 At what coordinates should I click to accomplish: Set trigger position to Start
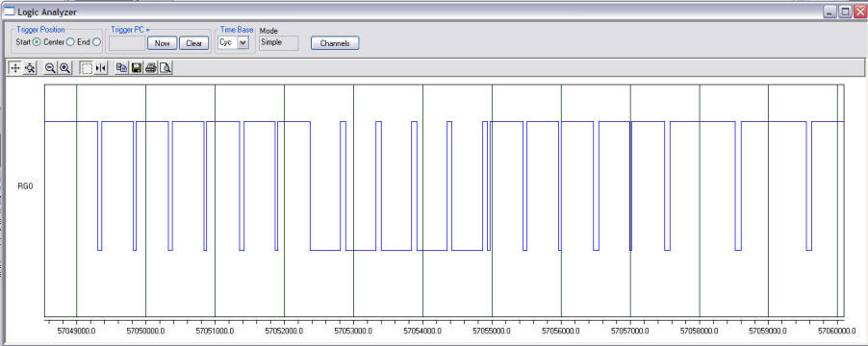tap(37, 42)
